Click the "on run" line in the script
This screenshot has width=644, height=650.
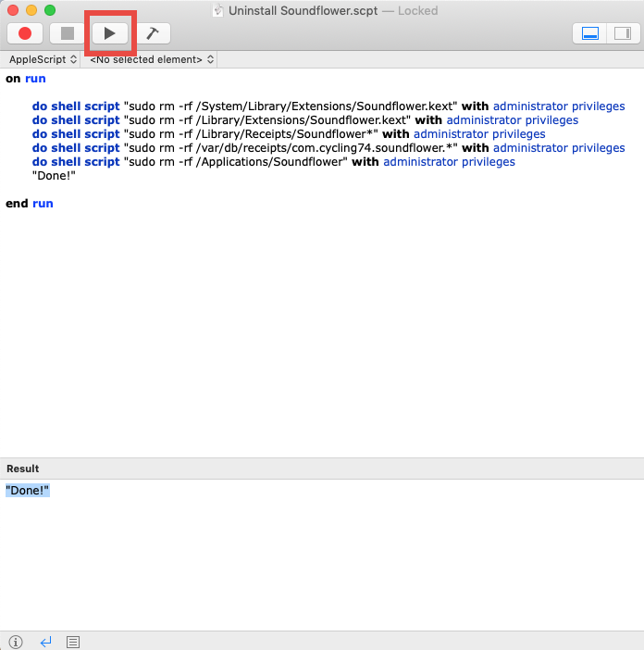tap(26, 79)
